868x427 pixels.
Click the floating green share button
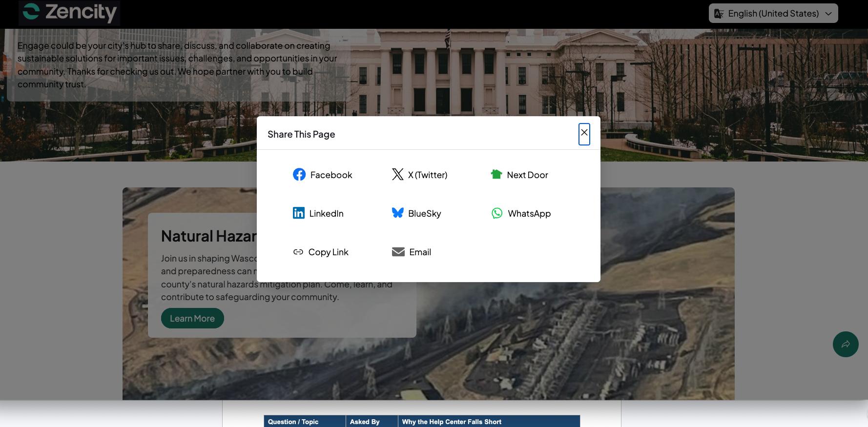tap(845, 345)
